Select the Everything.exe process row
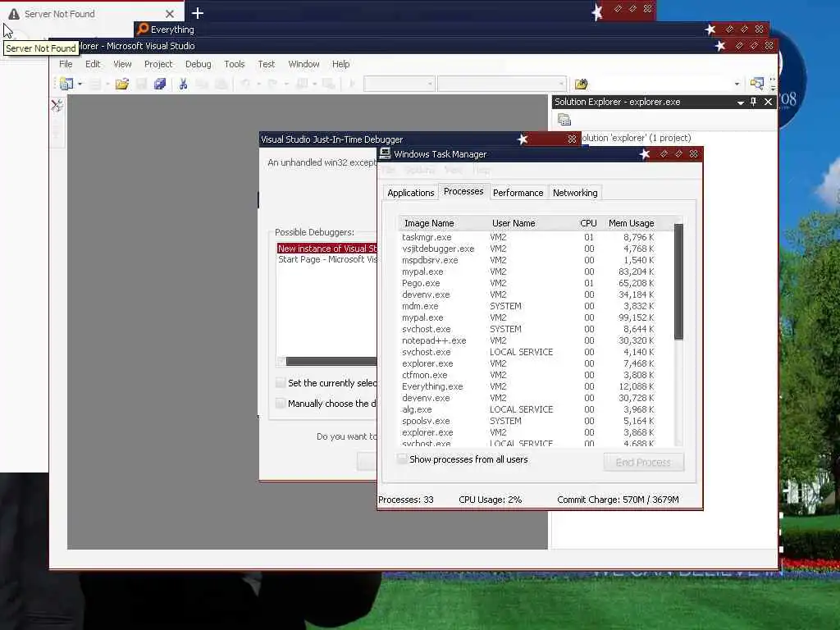Viewport: 840px width, 630px height. (527, 386)
